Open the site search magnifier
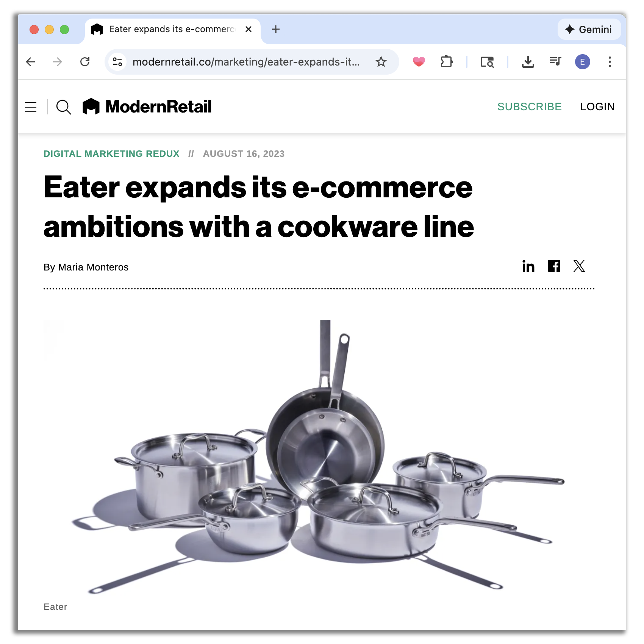Viewport: 644px width, 644px height. click(64, 107)
